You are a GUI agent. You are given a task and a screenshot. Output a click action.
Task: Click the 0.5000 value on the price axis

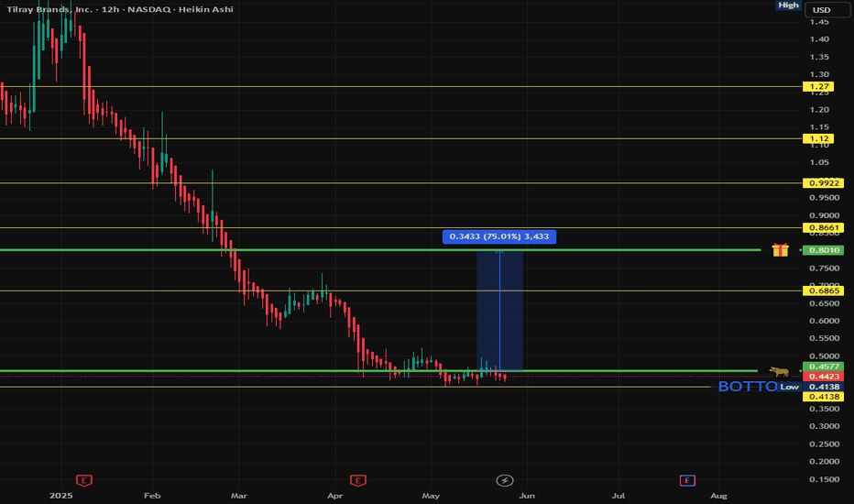pos(824,356)
